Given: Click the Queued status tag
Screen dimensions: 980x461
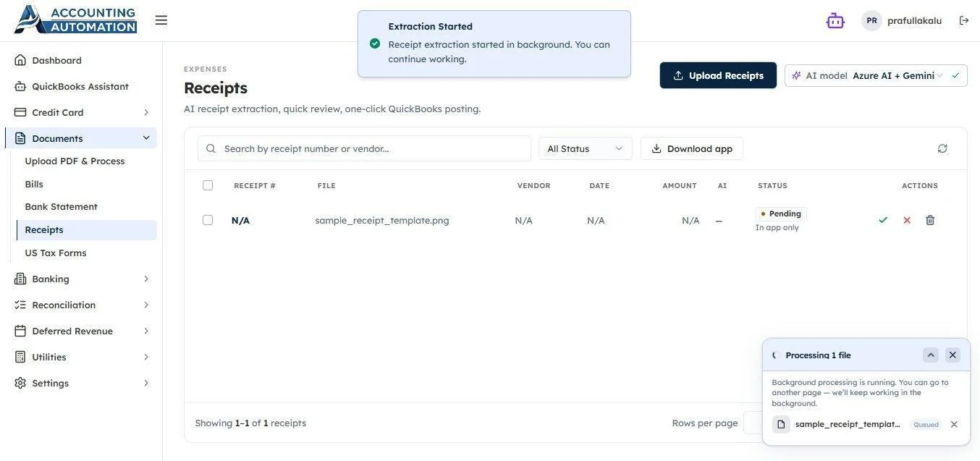Looking at the screenshot, I should click(x=926, y=425).
